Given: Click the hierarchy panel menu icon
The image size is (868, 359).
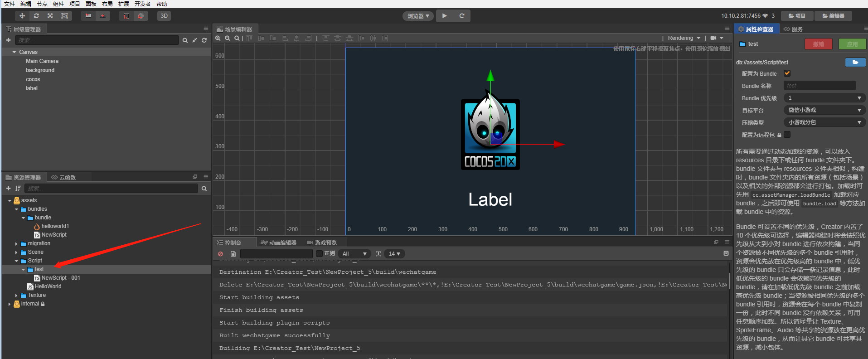Looking at the screenshot, I should coord(206,29).
